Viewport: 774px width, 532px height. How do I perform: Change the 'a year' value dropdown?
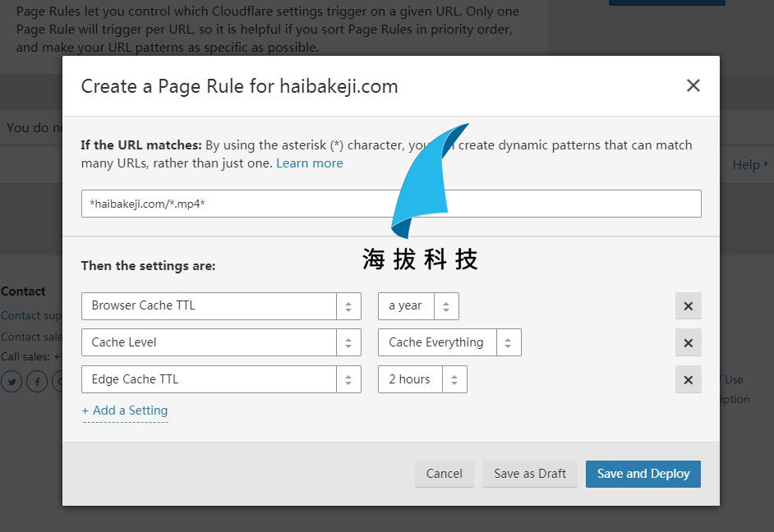418,306
